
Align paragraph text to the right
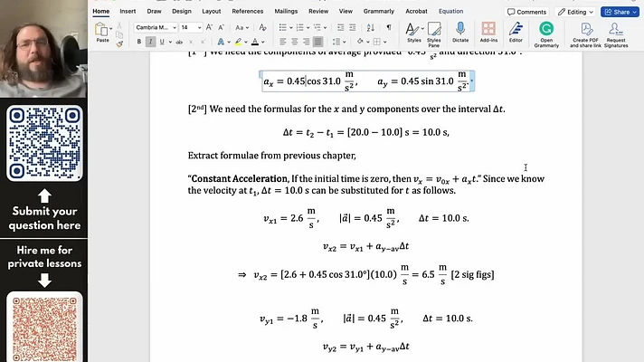(306, 42)
